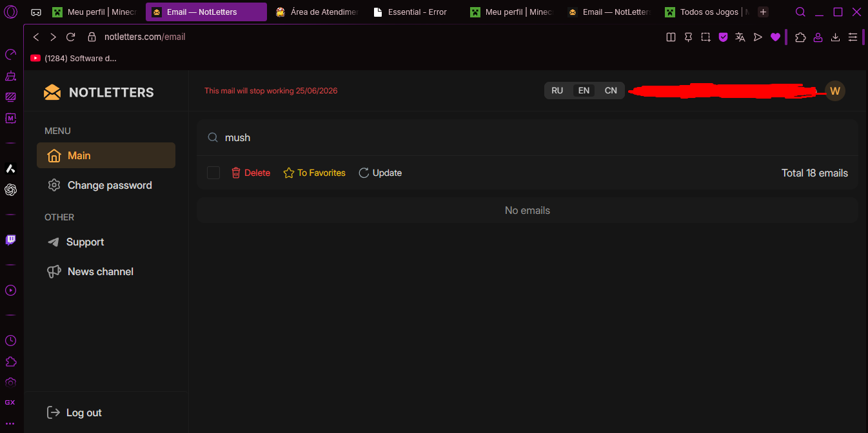Click the No emails message

click(x=528, y=210)
